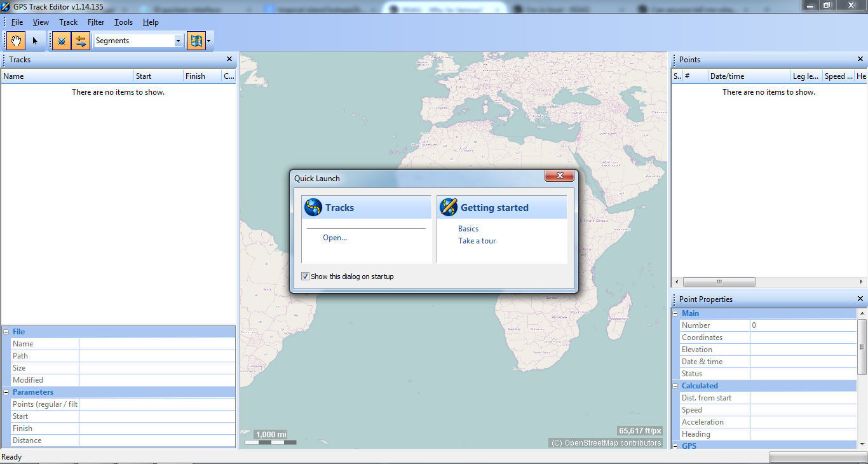Click the Leg length column header
Screen dimensions: 868x464
coord(806,76)
